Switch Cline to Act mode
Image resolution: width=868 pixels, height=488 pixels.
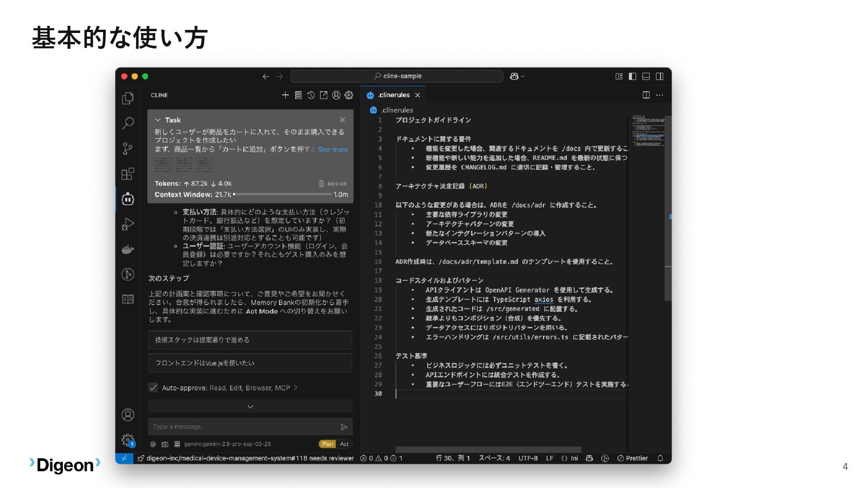coord(344,444)
